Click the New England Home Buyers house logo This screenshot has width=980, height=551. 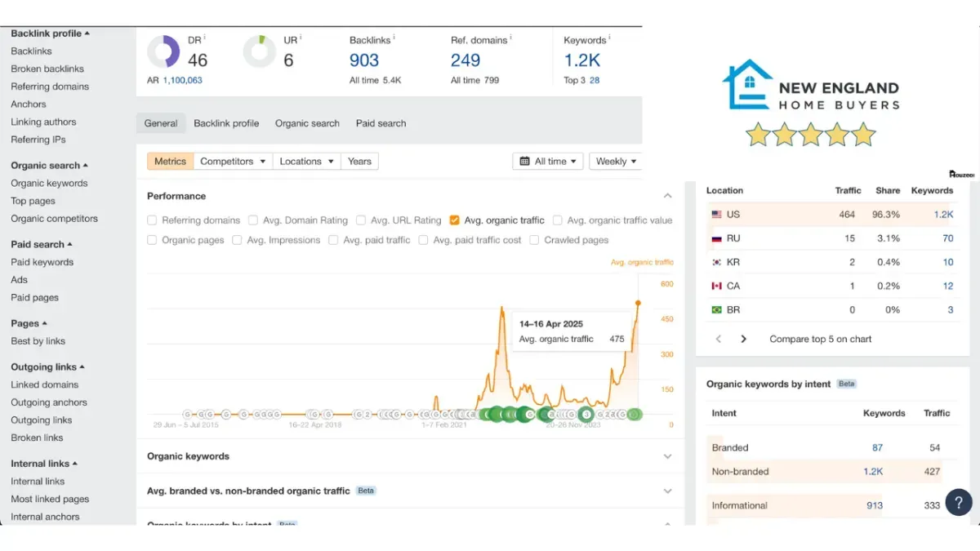[747, 84]
